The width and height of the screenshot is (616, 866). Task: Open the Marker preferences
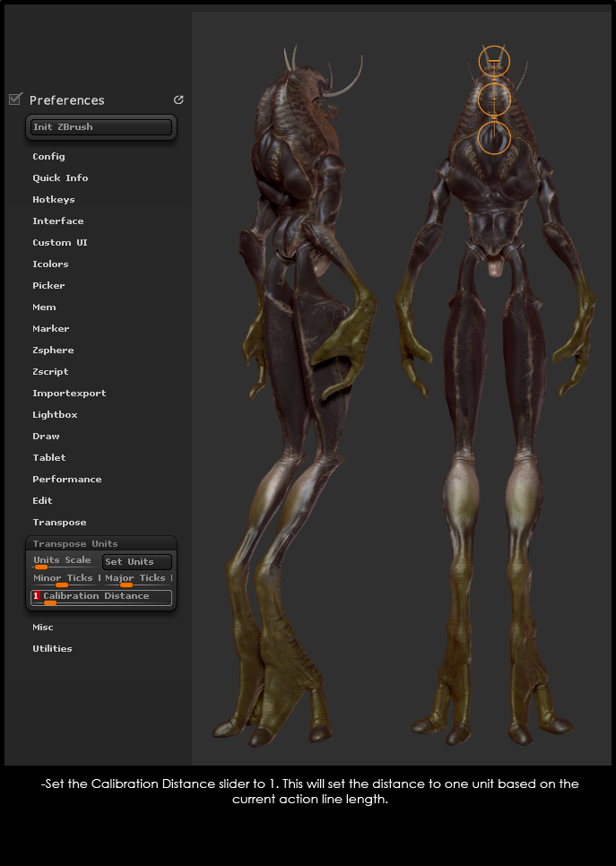click(x=51, y=329)
